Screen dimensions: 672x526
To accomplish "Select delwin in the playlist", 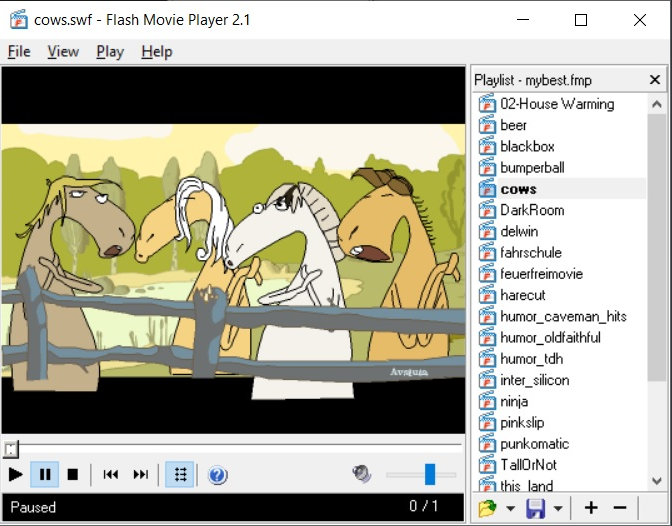I will [x=519, y=231].
